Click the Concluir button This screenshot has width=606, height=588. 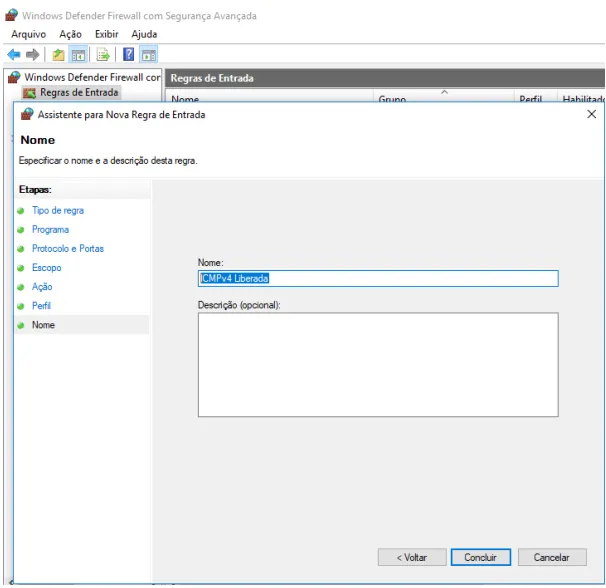pyautogui.click(x=480, y=557)
